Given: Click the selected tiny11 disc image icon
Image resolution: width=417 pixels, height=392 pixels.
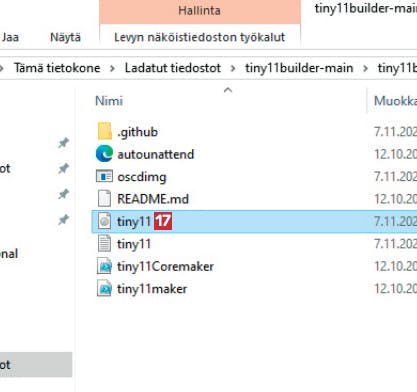Looking at the screenshot, I should (104, 221).
